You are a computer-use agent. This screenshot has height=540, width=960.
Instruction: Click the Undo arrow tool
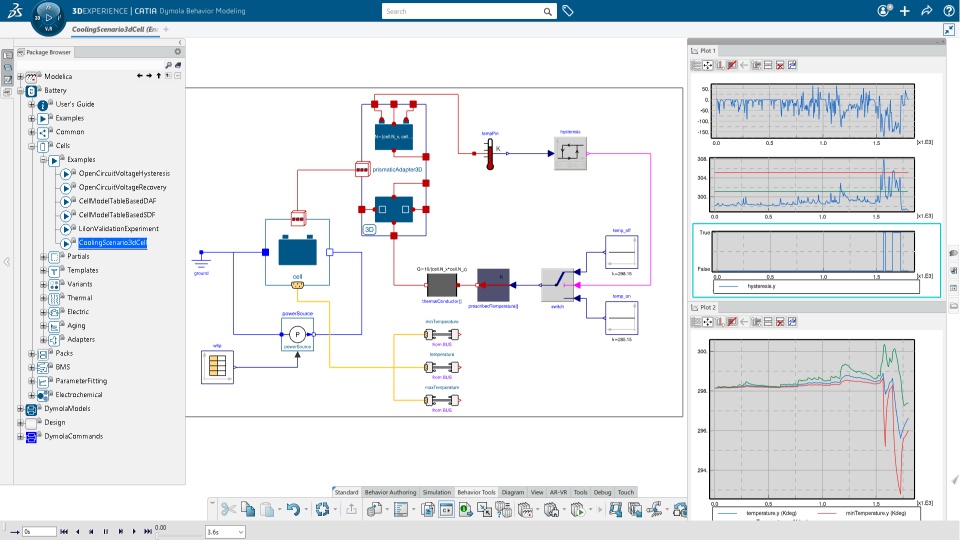click(x=293, y=509)
